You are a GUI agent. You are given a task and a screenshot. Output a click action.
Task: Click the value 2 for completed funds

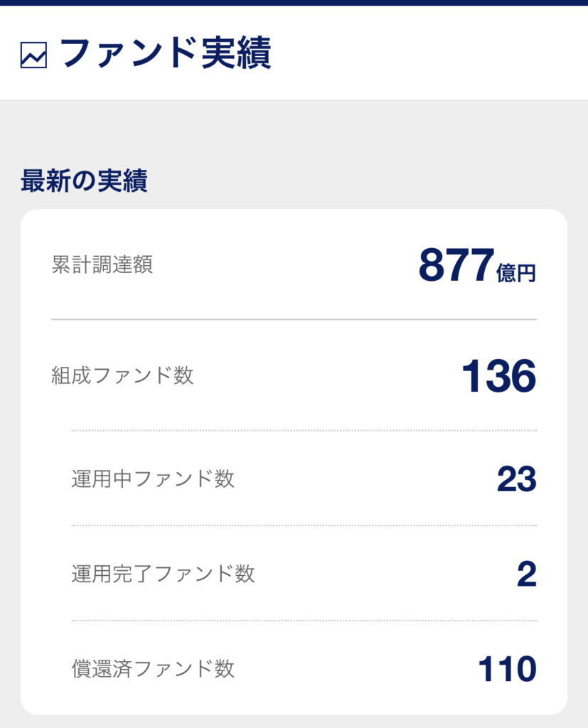[526, 574]
